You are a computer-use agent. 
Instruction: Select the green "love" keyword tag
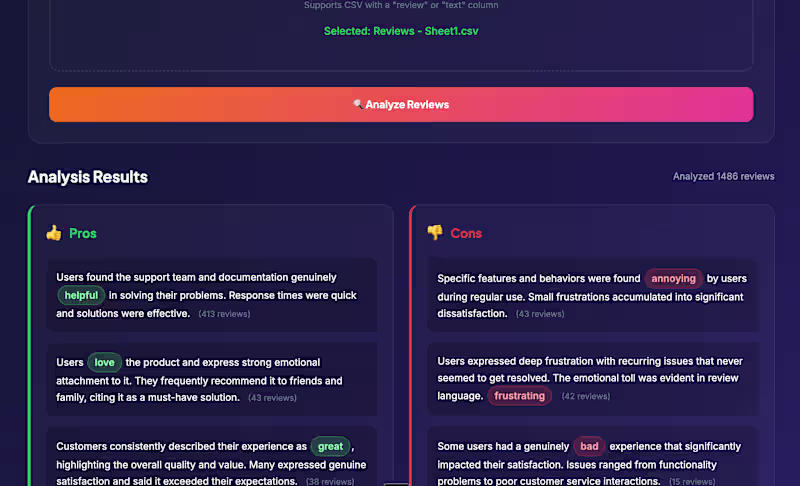104,362
